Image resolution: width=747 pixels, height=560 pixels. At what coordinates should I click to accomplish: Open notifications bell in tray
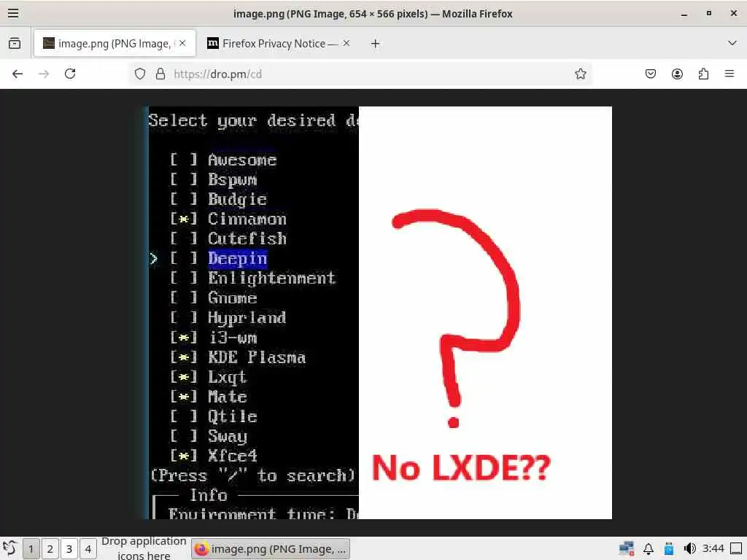pyautogui.click(x=649, y=548)
